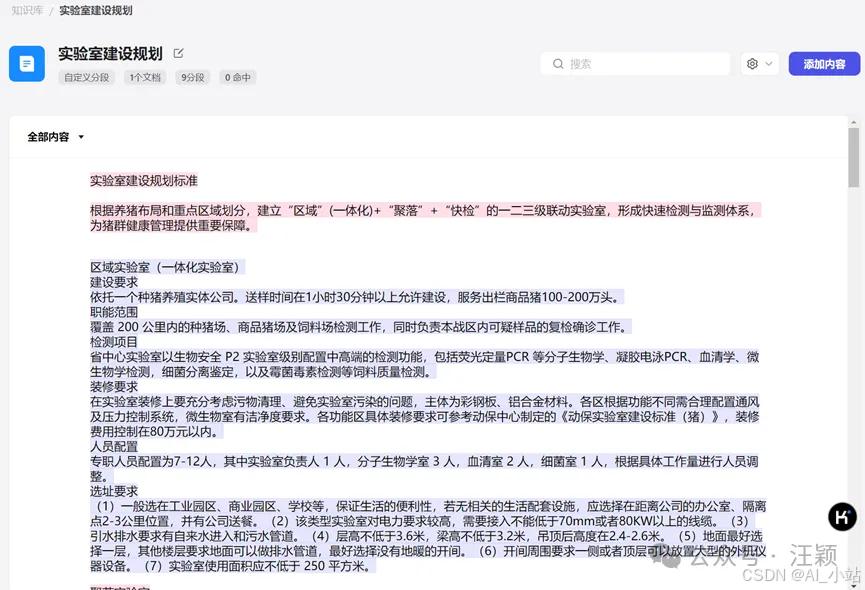This screenshot has height=590, width=865.
Task: Click the page title 实验室建设规划
Action: coord(110,53)
